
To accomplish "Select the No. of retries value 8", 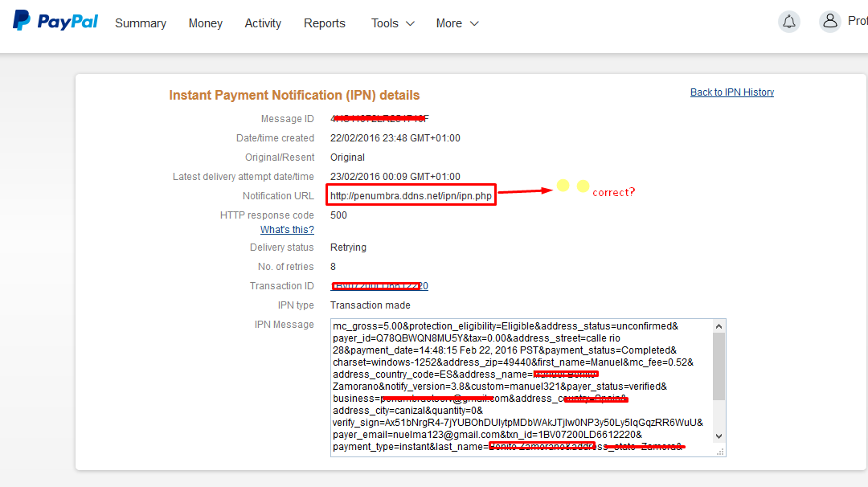I will pyautogui.click(x=334, y=267).
